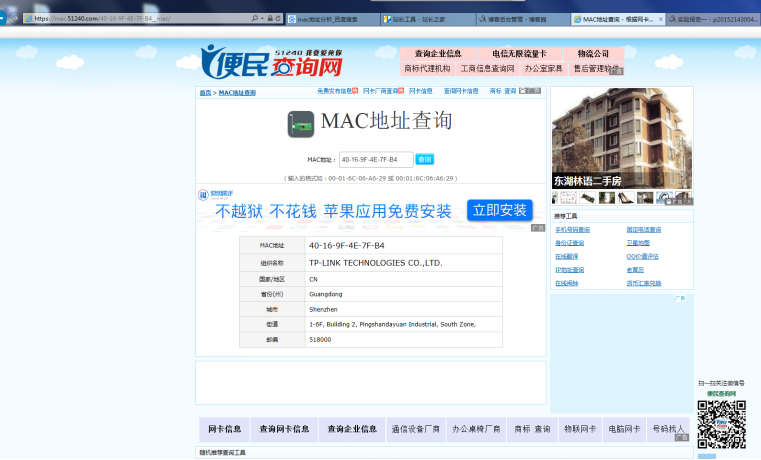Open the QQ价值评估 tool link
Viewport: 761px width, 460px height.
tap(643, 256)
